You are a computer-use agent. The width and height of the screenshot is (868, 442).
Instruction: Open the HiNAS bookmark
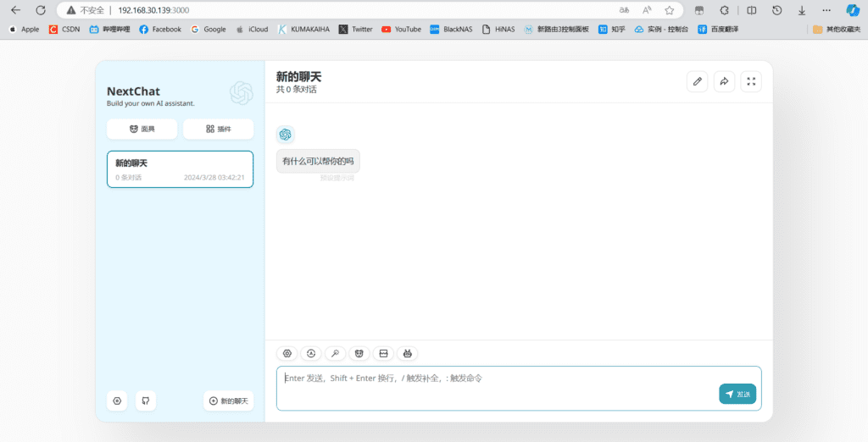(x=498, y=30)
